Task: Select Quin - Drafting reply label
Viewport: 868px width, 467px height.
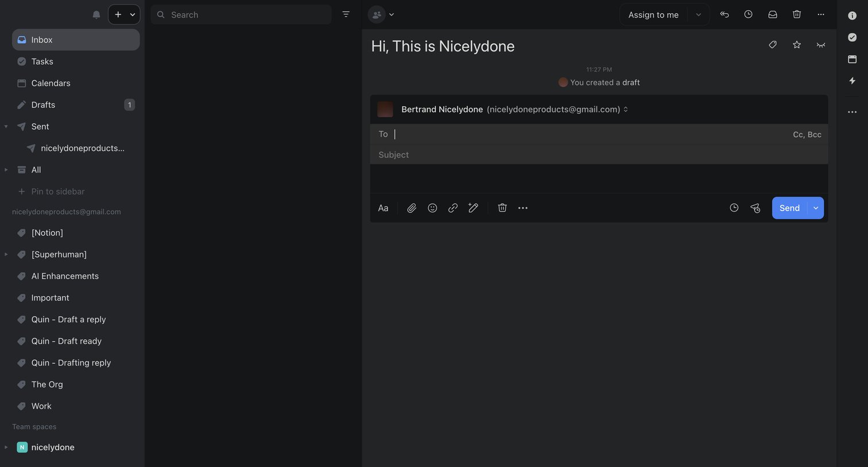Action: point(76,363)
